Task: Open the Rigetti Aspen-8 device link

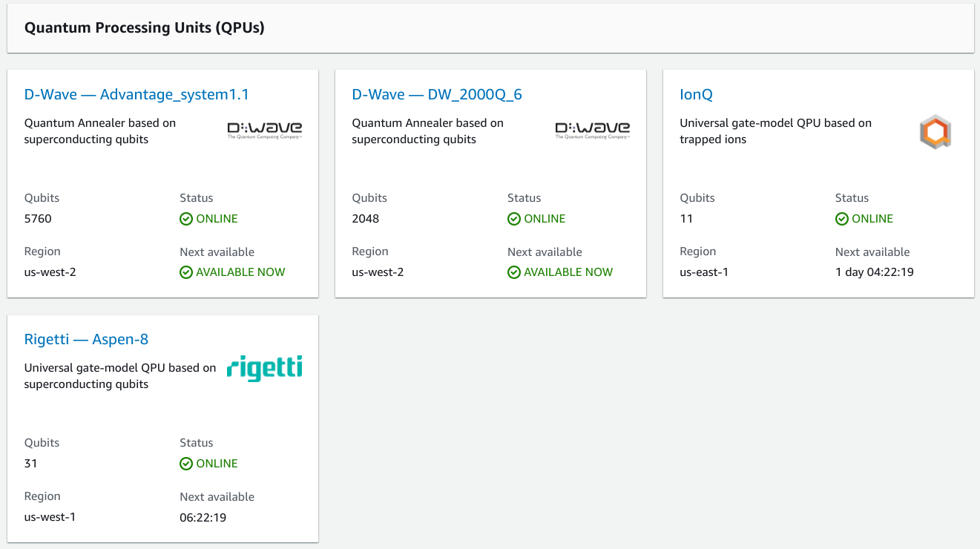Action: [86, 339]
